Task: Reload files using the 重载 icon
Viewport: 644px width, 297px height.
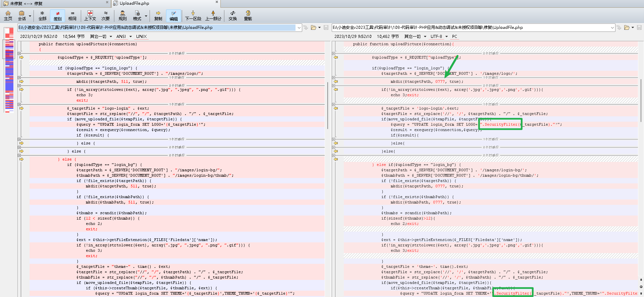Action: coord(248,15)
